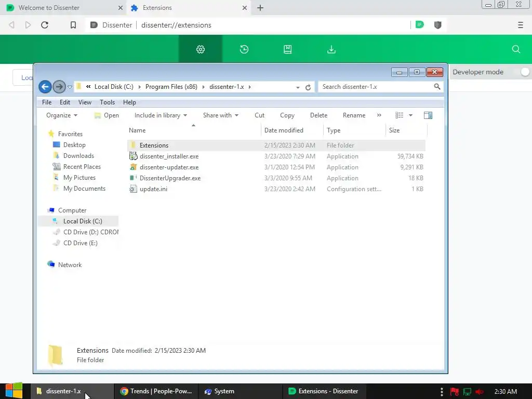The width and height of the screenshot is (532, 399).
Task: Open the Dissenter hamburger menu
Action: click(521, 25)
